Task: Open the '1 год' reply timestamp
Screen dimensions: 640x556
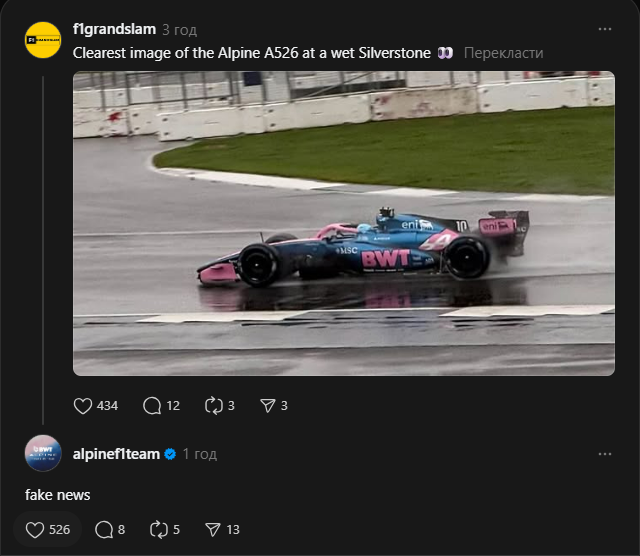Action: click(199, 454)
